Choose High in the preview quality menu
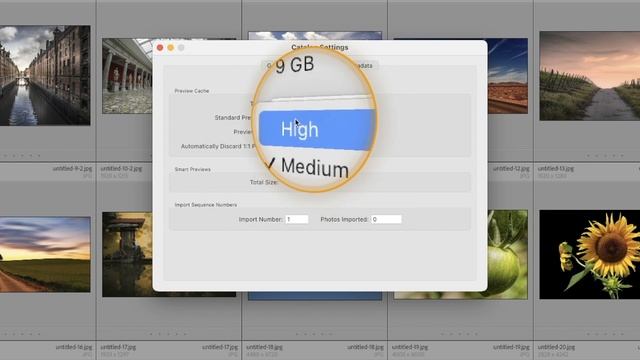This screenshot has height=360, width=640. [316, 129]
